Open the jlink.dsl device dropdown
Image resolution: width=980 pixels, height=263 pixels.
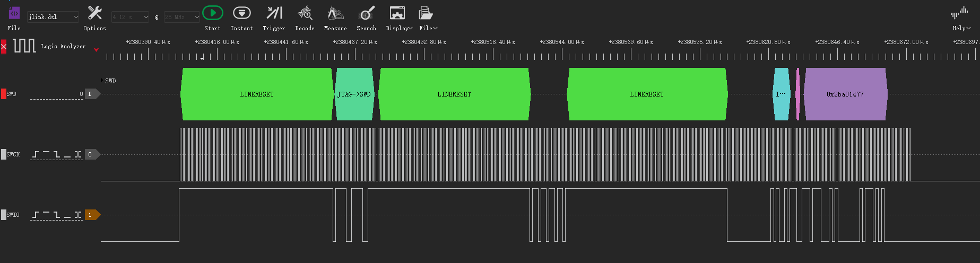[53, 17]
